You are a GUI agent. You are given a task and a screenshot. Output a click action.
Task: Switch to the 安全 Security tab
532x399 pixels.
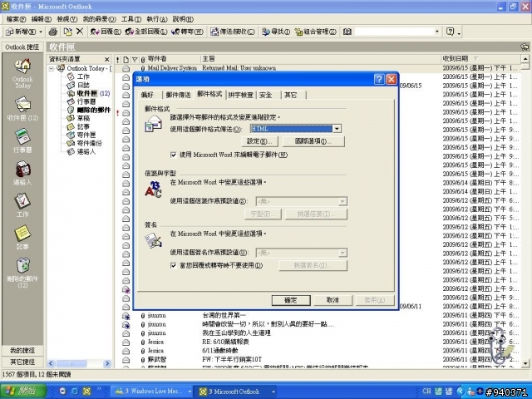click(266, 95)
